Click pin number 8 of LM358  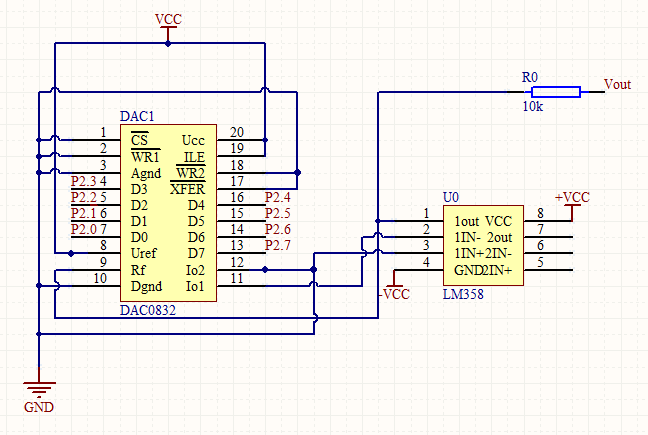tap(540, 213)
